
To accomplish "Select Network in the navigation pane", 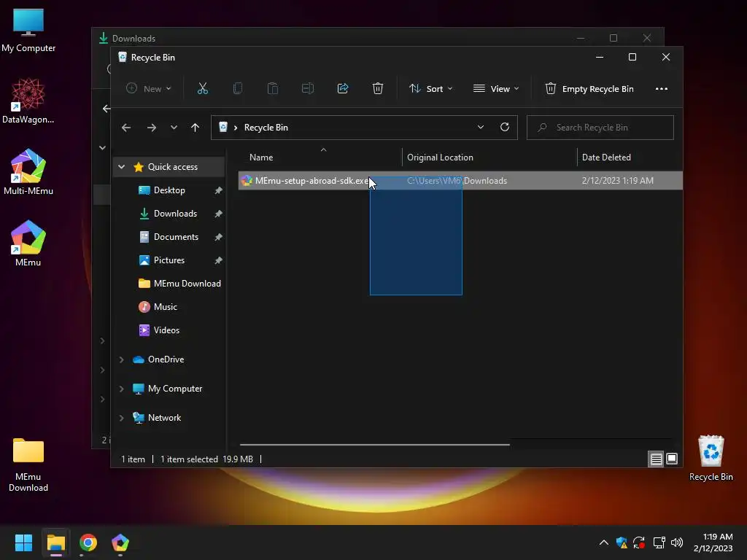I will 164,418.
